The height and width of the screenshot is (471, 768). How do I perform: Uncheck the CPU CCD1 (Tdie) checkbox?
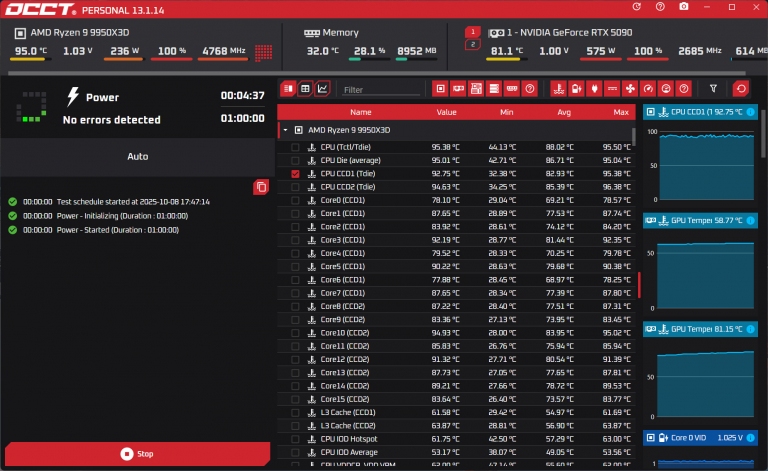click(295, 173)
